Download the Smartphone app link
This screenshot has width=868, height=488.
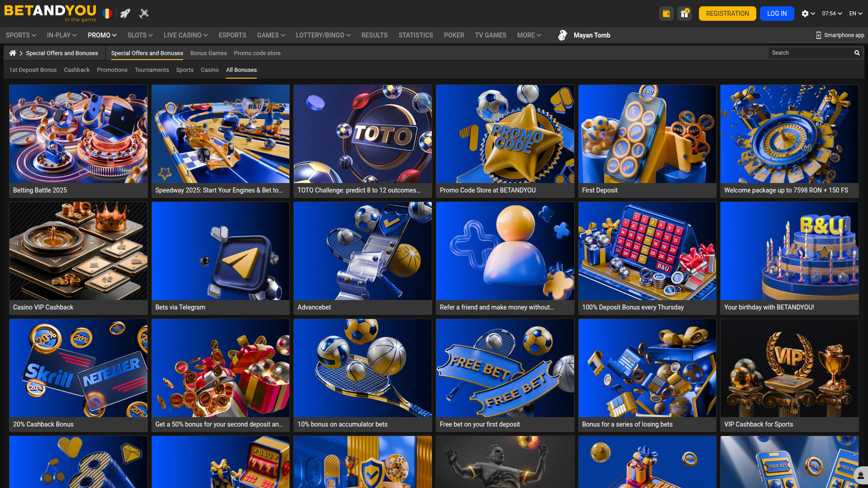click(840, 35)
